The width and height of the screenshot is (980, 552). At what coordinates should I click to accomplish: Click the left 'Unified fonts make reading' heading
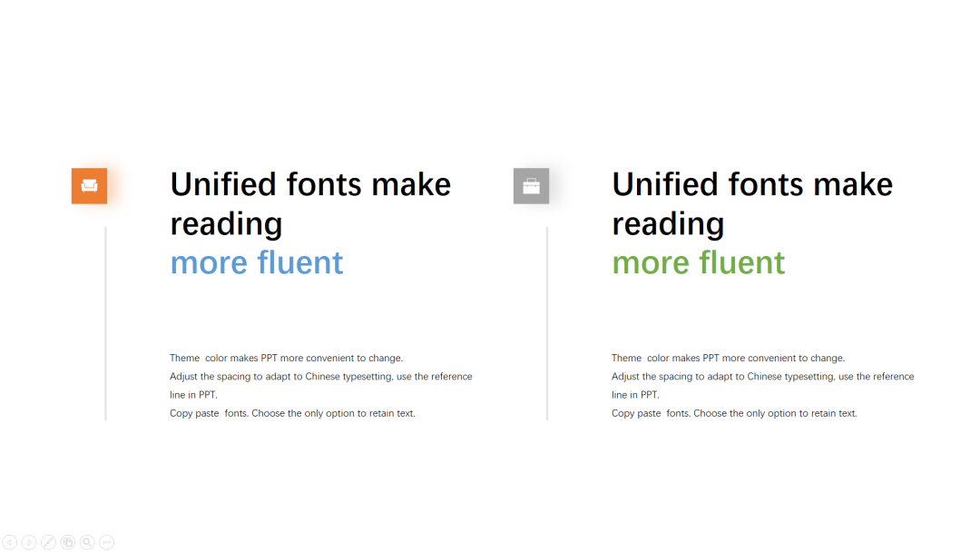(310, 204)
